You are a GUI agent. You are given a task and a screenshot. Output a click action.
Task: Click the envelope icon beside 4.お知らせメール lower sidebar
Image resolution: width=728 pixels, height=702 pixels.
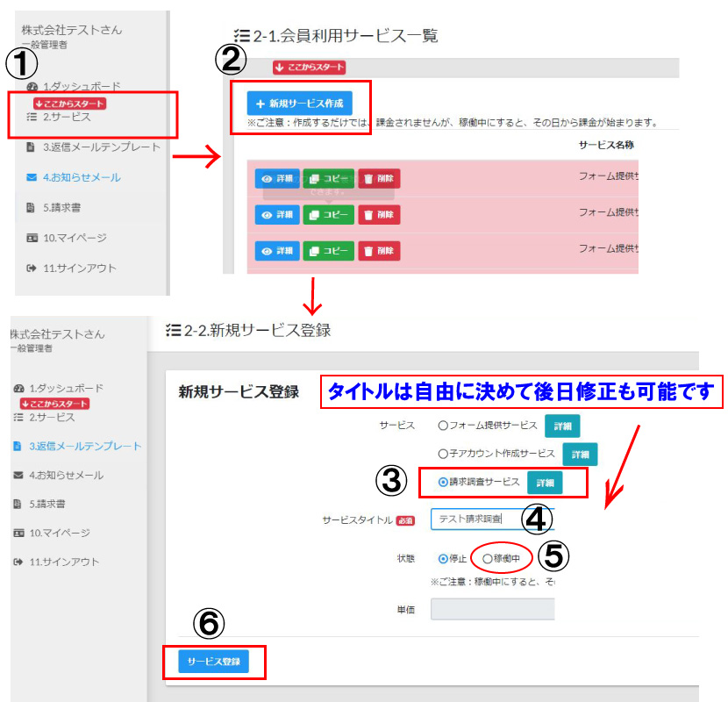click(18, 475)
